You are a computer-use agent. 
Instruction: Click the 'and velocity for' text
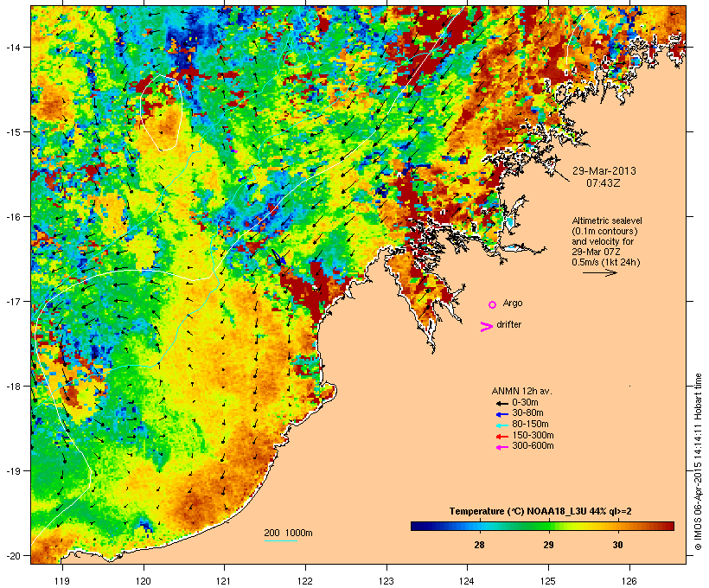click(x=603, y=241)
